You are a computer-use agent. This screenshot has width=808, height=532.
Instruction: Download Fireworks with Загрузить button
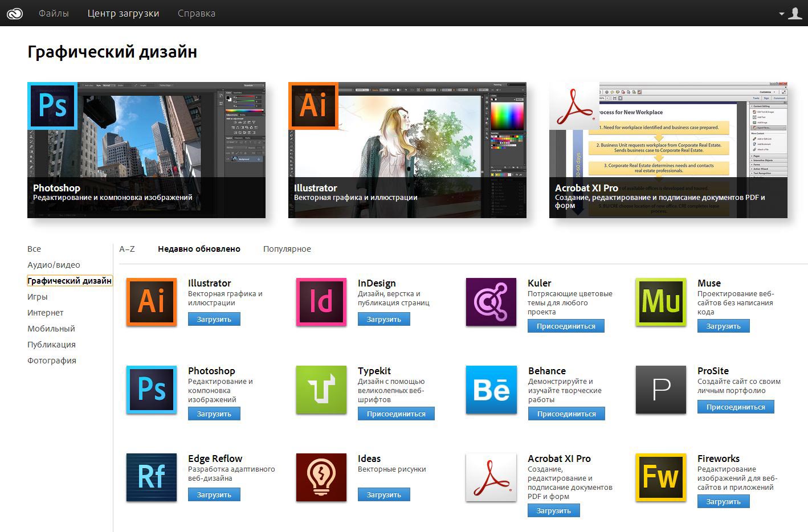pos(724,502)
